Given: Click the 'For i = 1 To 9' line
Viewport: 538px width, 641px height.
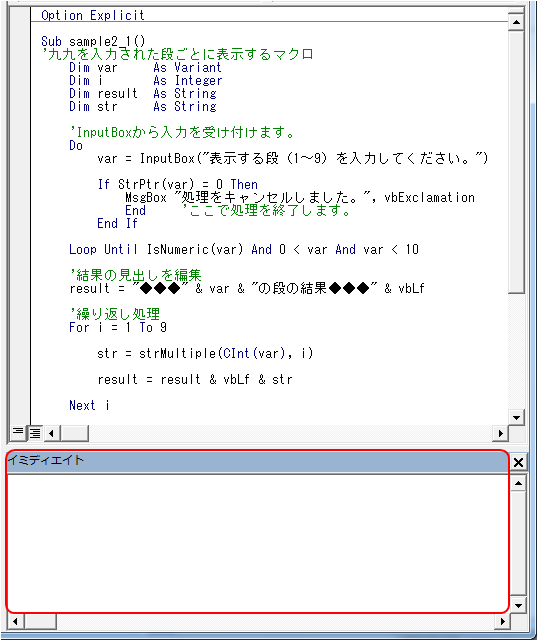Looking at the screenshot, I should (x=118, y=327).
